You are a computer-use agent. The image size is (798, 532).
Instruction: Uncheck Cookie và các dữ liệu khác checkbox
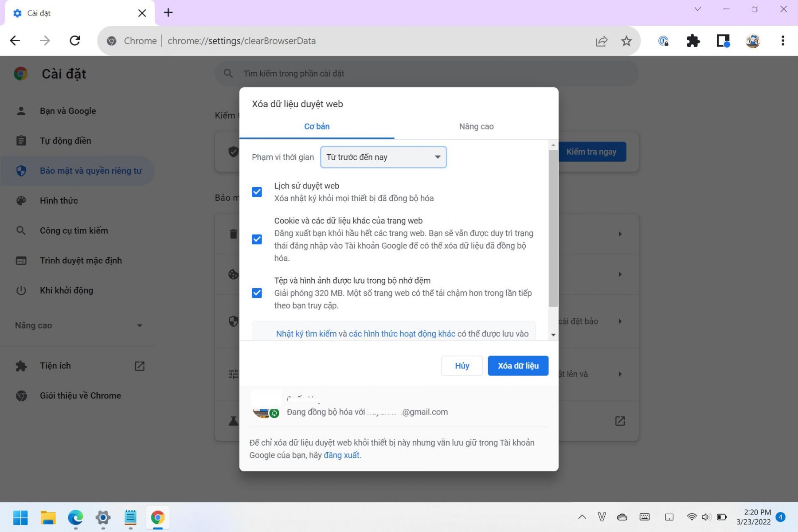pos(257,239)
